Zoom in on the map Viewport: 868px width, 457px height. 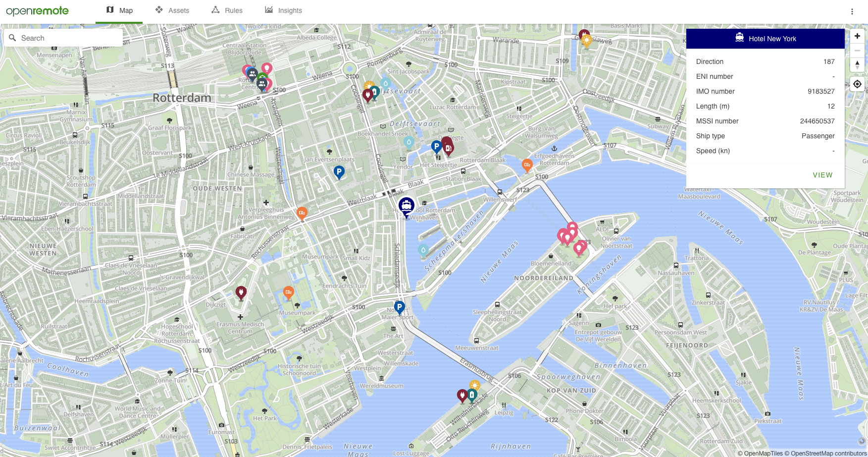857,36
